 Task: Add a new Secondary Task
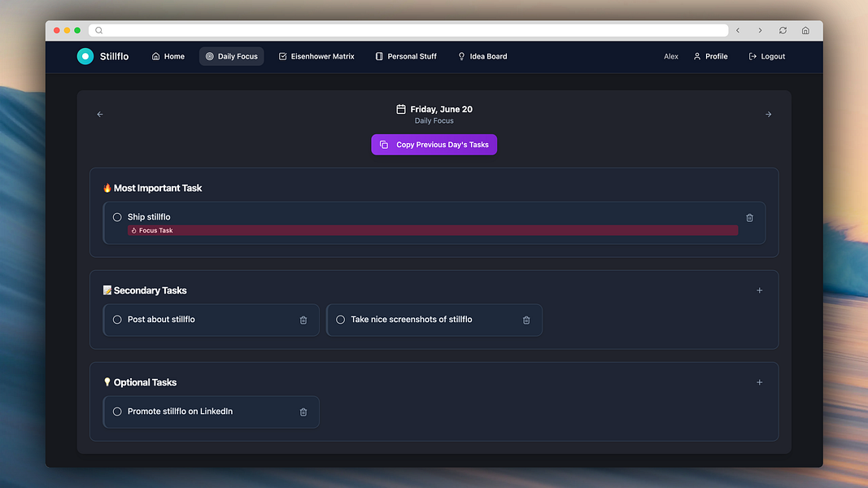(x=760, y=290)
